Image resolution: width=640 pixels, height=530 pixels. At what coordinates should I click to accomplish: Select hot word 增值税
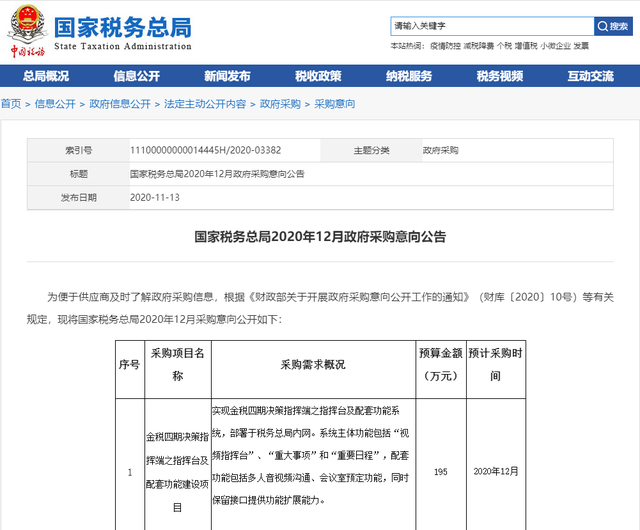(526, 46)
